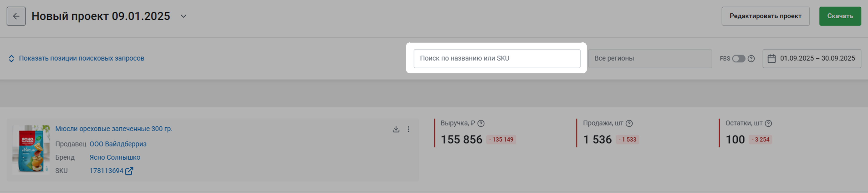Expand Показать позиции поисковых запросов
The image size is (868, 193).
(x=77, y=58)
